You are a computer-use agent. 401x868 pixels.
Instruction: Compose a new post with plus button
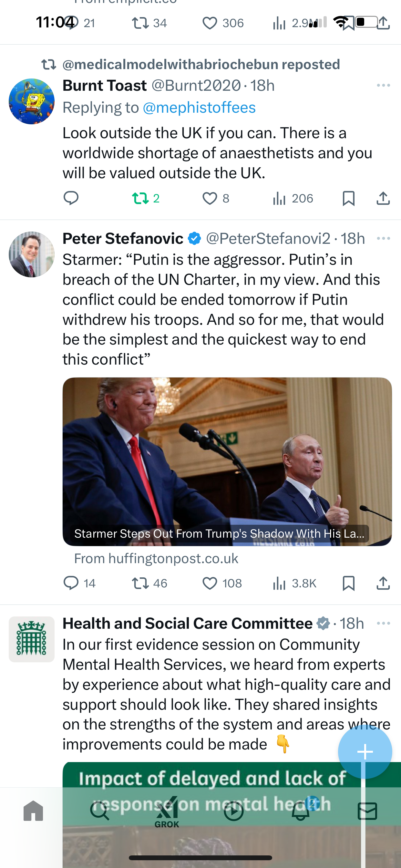pos(365,752)
